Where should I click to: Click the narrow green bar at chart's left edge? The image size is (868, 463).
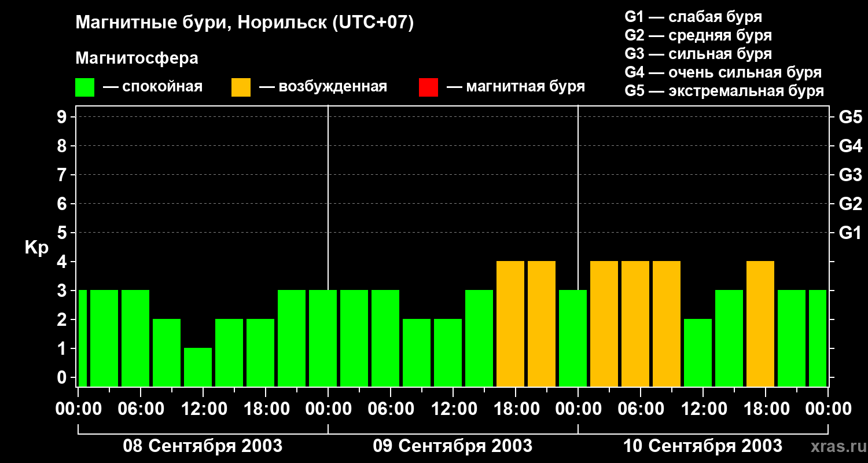pyautogui.click(x=82, y=338)
